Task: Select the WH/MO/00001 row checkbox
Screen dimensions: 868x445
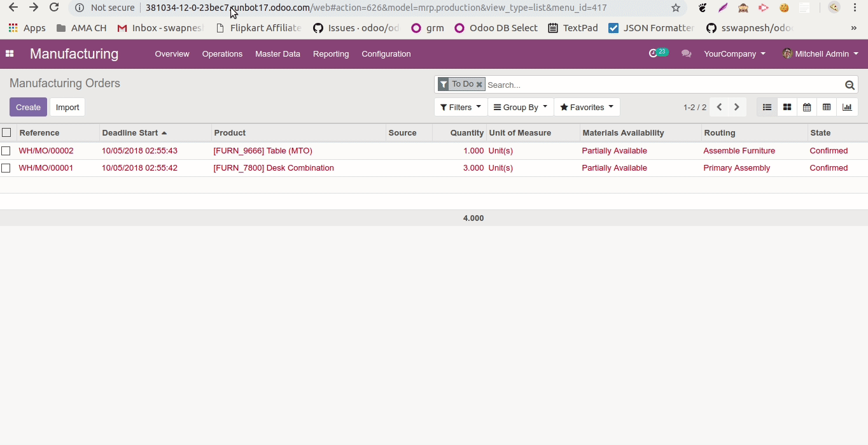Action: click(x=6, y=167)
